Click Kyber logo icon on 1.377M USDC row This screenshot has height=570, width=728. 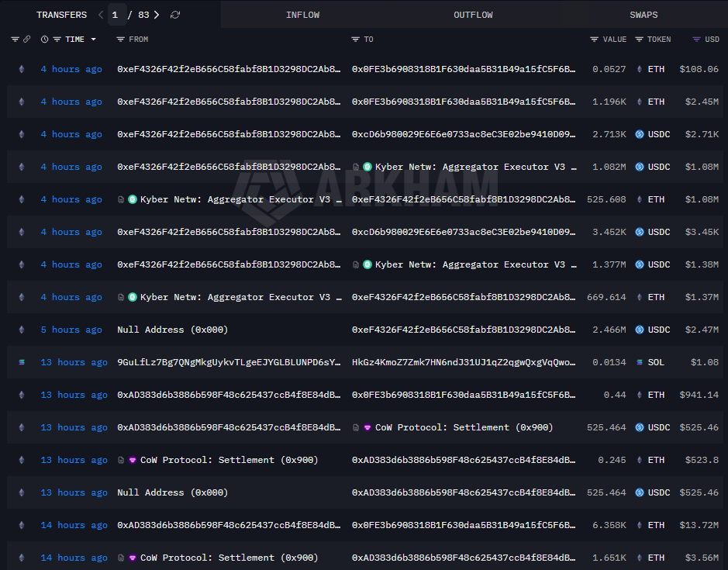(367, 264)
